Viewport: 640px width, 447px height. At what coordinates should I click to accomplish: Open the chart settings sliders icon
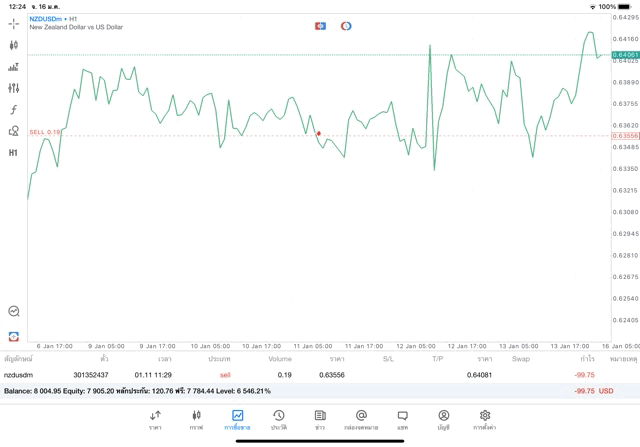[13, 88]
